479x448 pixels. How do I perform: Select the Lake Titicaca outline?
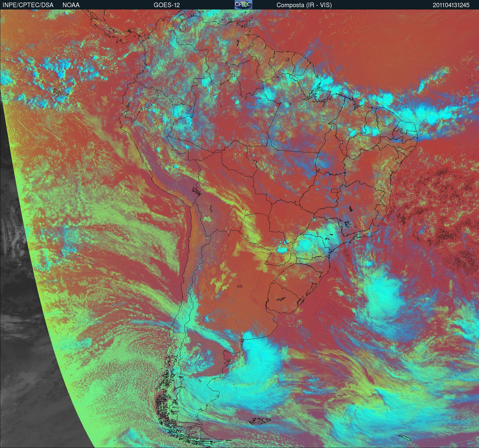pyautogui.click(x=196, y=191)
